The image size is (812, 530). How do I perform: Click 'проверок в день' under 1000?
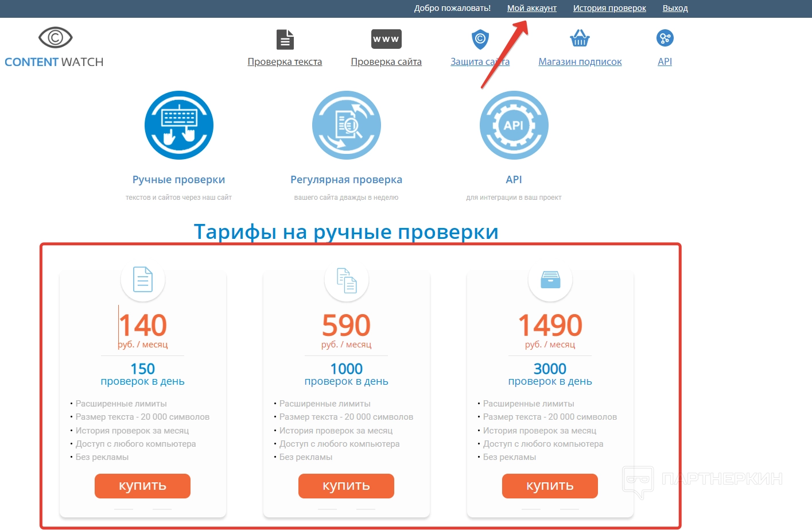coord(347,381)
